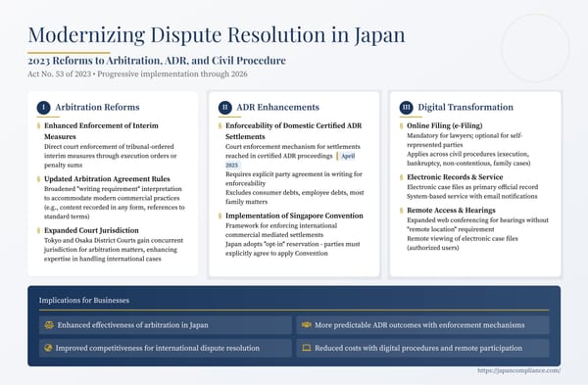The image size is (588, 385).
Task: Click Electronic case files as primary record
Action: 472,187
